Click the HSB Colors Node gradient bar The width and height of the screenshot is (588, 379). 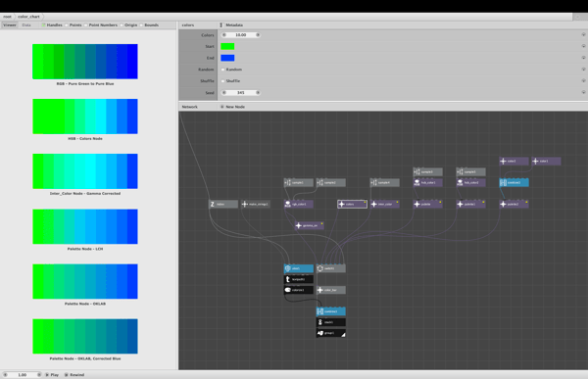click(x=85, y=117)
